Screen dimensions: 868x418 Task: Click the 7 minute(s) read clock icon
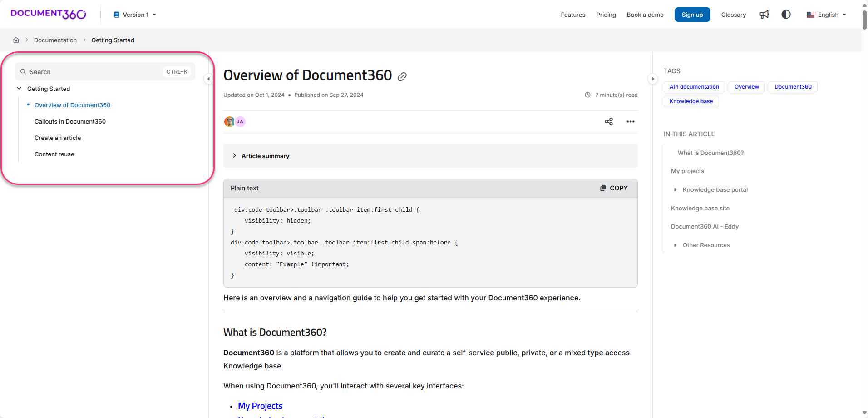tap(587, 95)
